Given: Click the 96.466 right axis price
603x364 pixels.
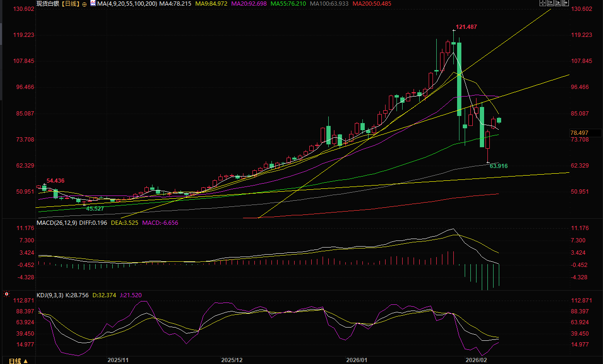Looking at the screenshot, I should tap(581, 87).
